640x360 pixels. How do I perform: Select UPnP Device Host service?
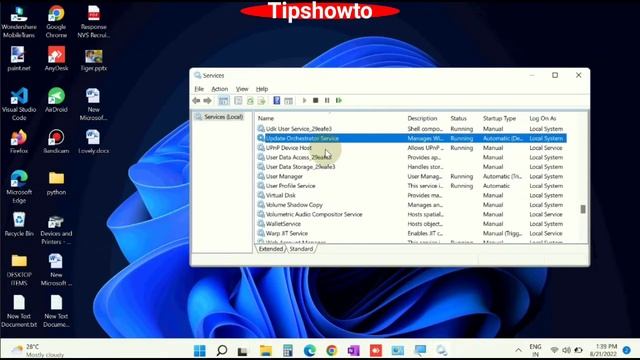pos(412,148)
